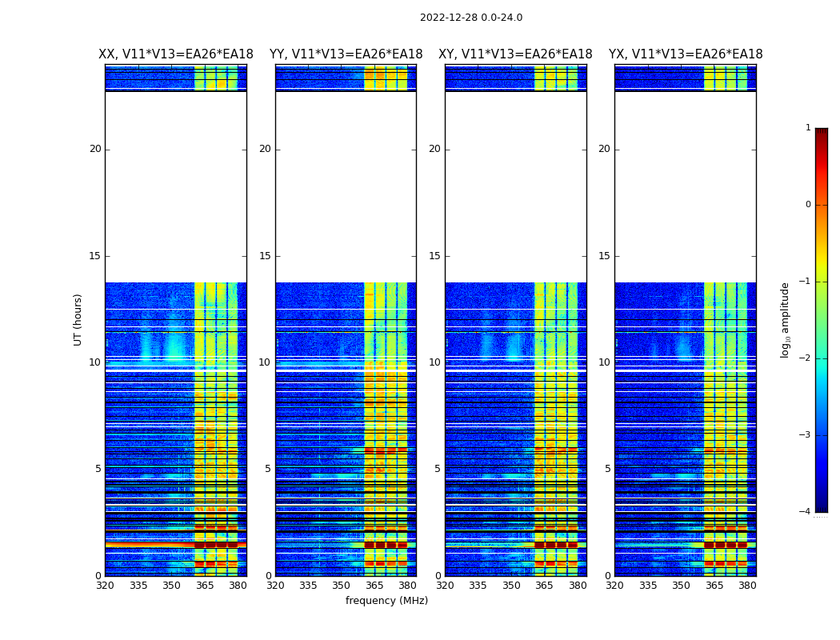This screenshot has width=840, height=640.
Task: Click the 10 hour tick label on XY panel
Action: click(x=434, y=362)
